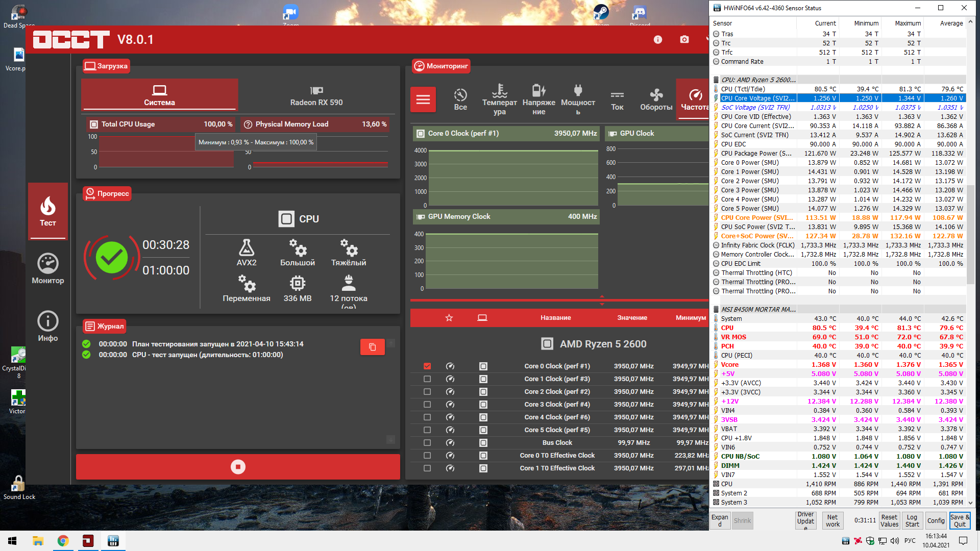The height and width of the screenshot is (551, 980).
Task: Click the HWiNFO sensor list scrollbar
Action: [970, 235]
